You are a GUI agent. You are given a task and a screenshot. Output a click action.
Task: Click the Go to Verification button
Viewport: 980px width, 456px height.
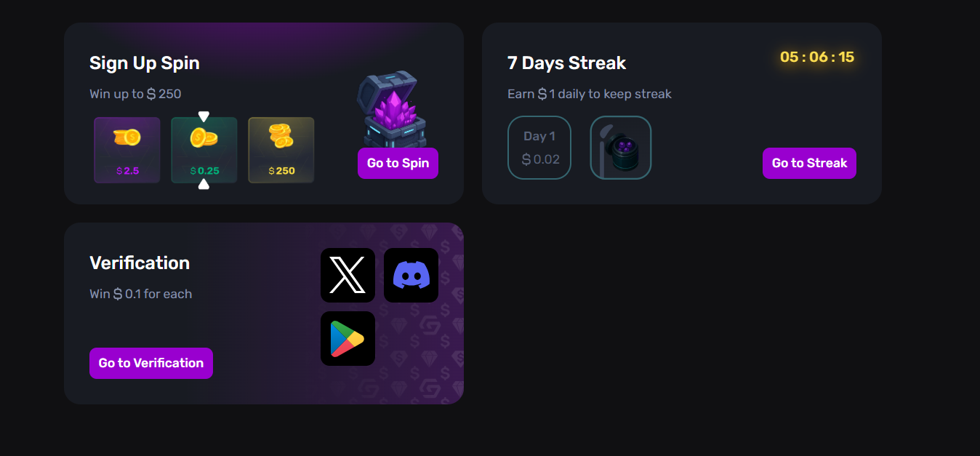(x=151, y=363)
